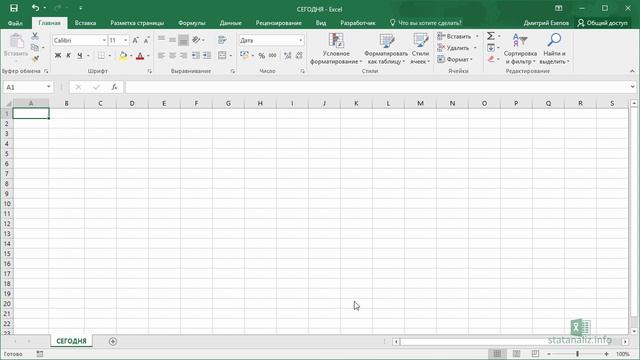This screenshot has width=640, height=360.
Task: Click the Wrap Text icon
Action: (x=222, y=40)
